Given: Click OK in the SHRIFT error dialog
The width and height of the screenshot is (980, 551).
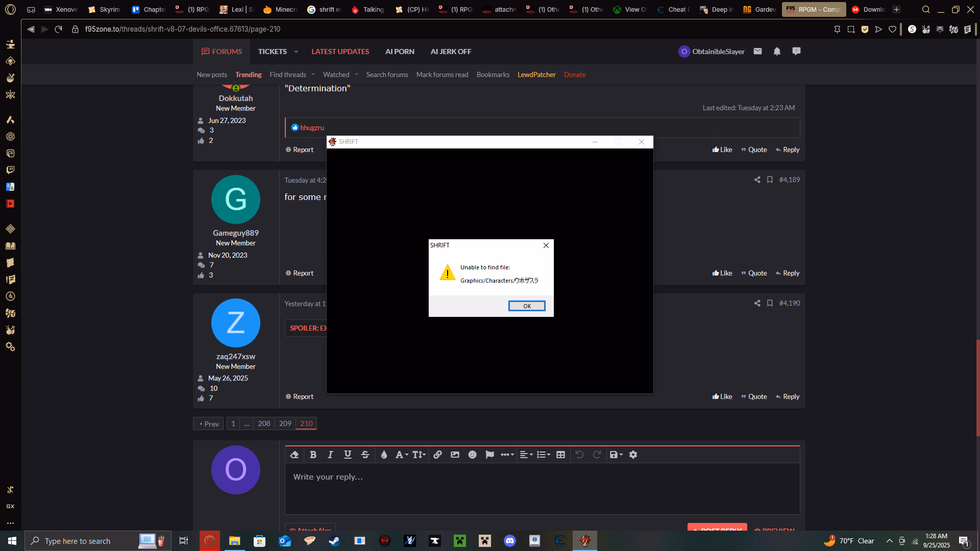Looking at the screenshot, I should point(526,306).
